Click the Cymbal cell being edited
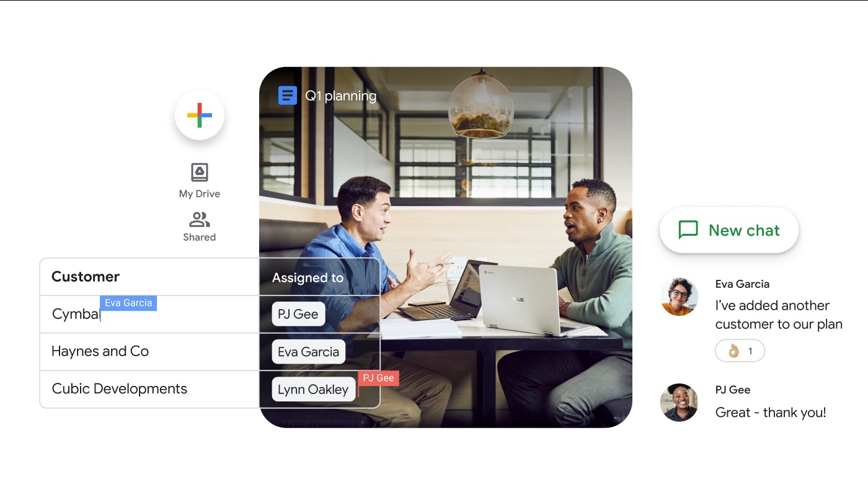This screenshot has width=868, height=497. (x=75, y=314)
